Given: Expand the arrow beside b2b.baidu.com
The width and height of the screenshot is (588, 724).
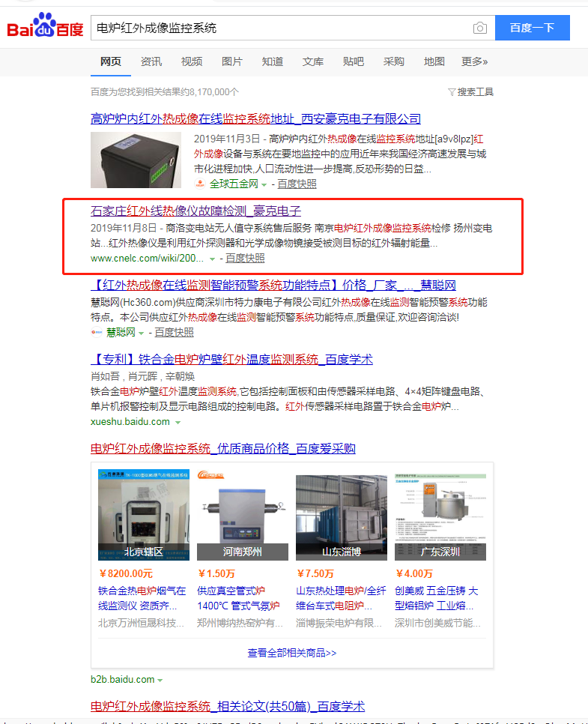Looking at the screenshot, I should (x=160, y=680).
